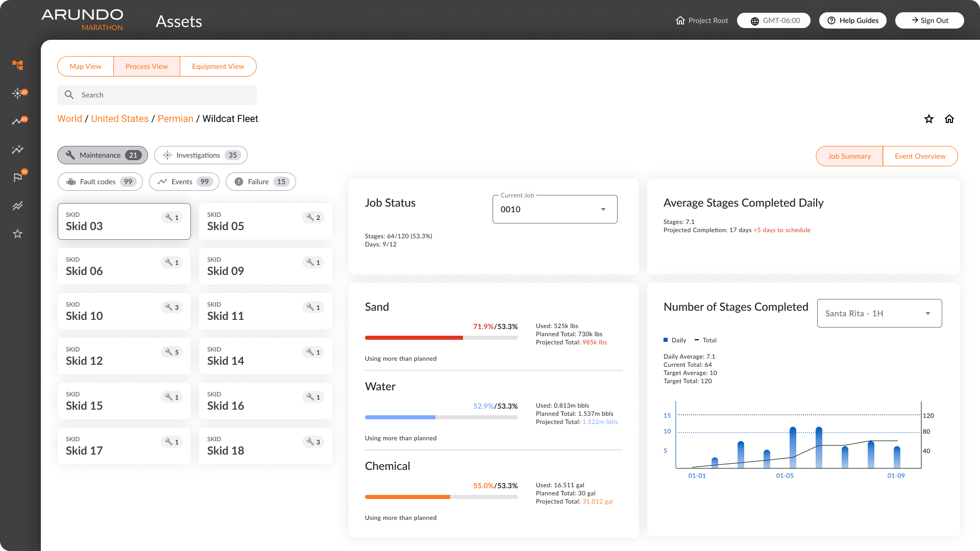
Task: Toggle the Failure filter chip
Action: 261,182
